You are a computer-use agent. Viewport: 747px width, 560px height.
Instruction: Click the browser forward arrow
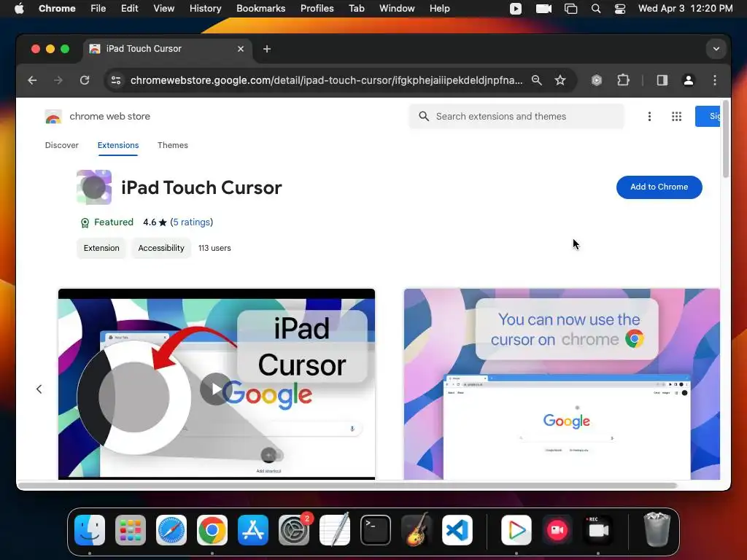click(58, 80)
